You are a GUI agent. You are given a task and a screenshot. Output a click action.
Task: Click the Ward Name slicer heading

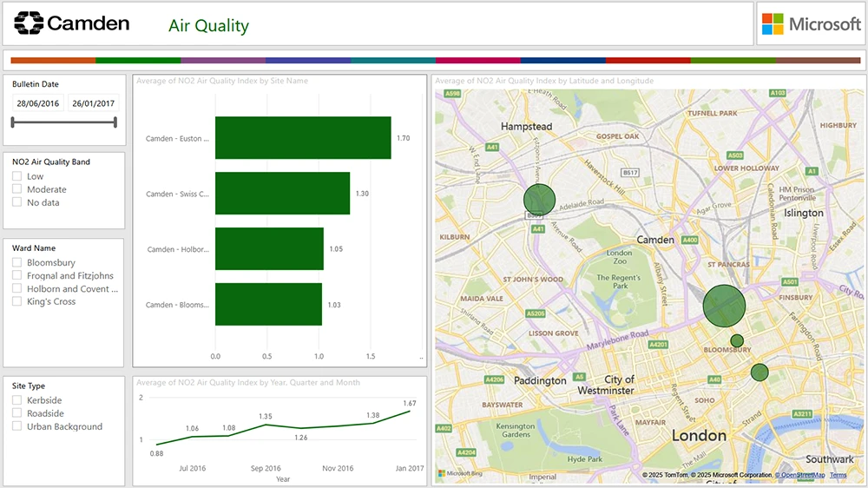point(34,248)
